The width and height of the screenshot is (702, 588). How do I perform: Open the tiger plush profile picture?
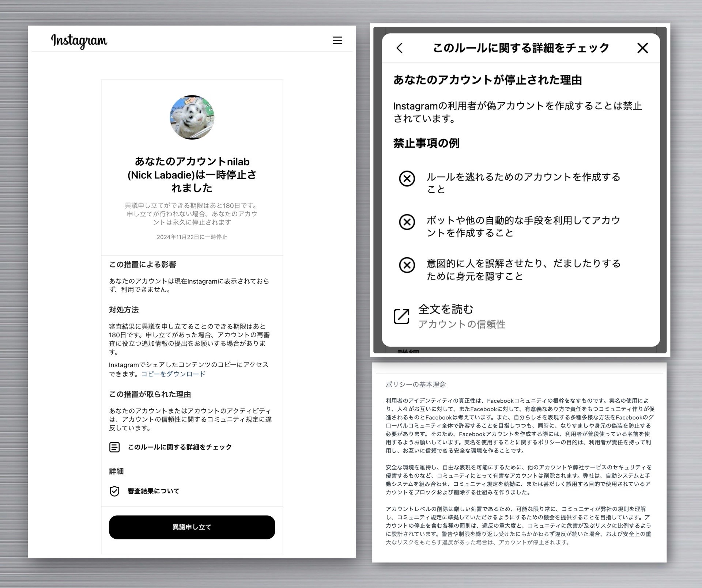(192, 117)
